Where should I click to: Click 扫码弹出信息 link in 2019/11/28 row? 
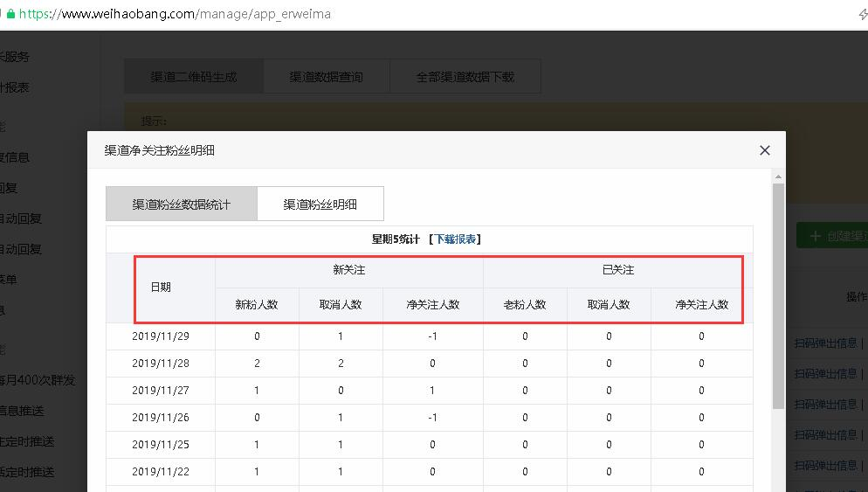[825, 374]
